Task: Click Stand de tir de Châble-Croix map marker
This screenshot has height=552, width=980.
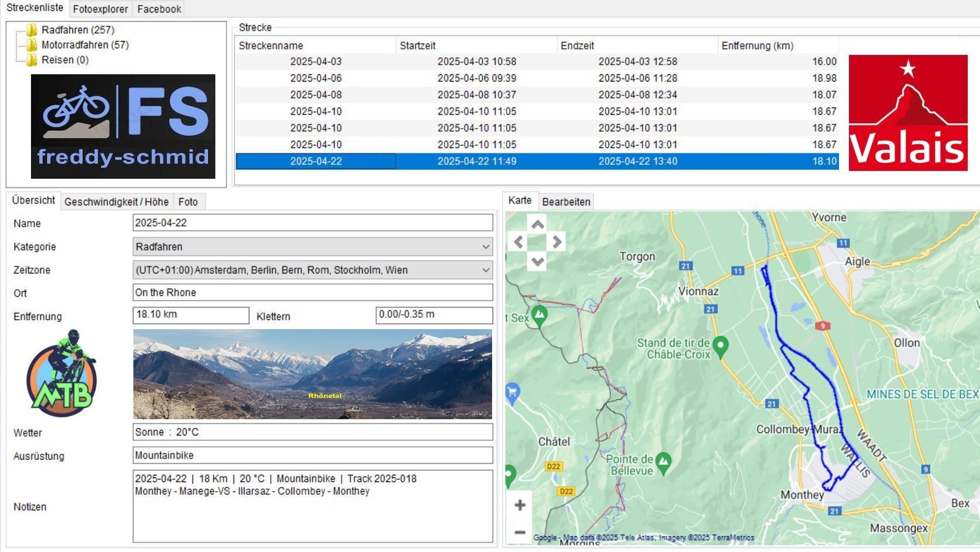Action: tap(720, 345)
